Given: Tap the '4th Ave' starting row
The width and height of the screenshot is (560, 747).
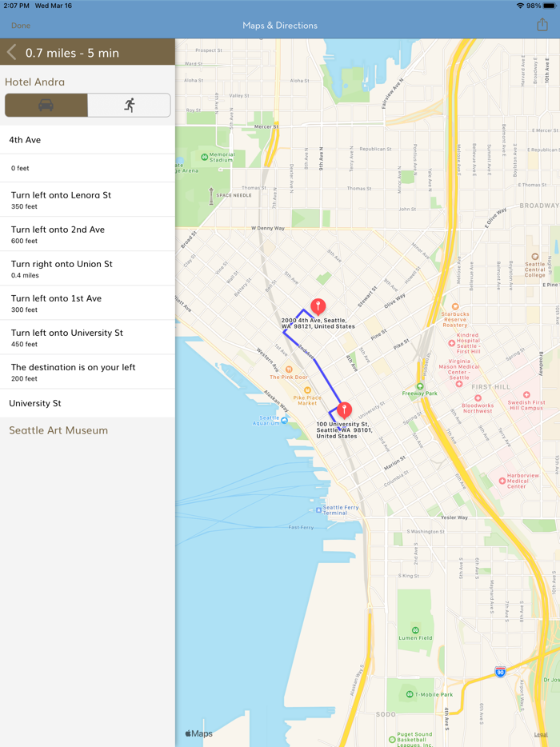Looking at the screenshot, I should click(88, 140).
